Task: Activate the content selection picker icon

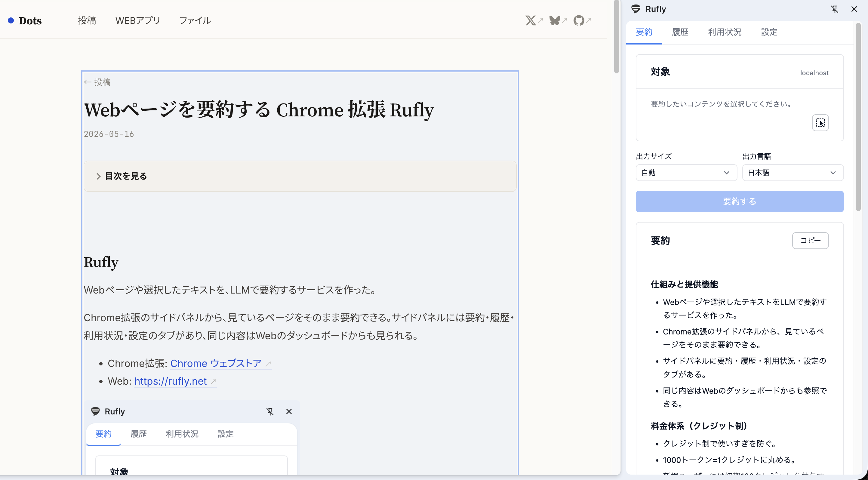Action: tap(820, 123)
